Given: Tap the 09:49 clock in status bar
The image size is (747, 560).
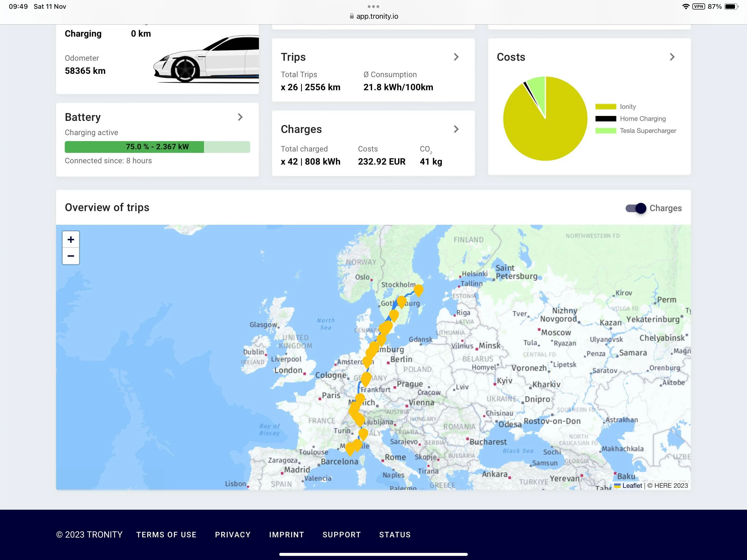Looking at the screenshot, I should [x=18, y=6].
